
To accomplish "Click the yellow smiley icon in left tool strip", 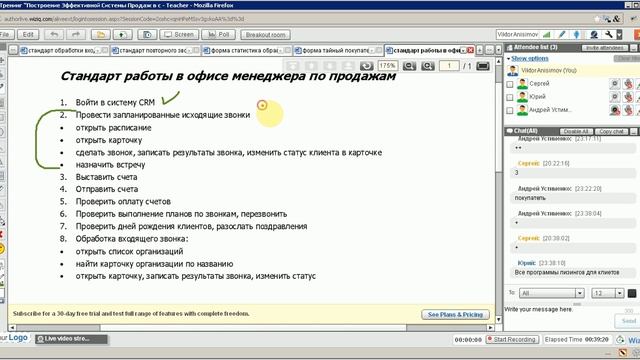I will [2, 249].
